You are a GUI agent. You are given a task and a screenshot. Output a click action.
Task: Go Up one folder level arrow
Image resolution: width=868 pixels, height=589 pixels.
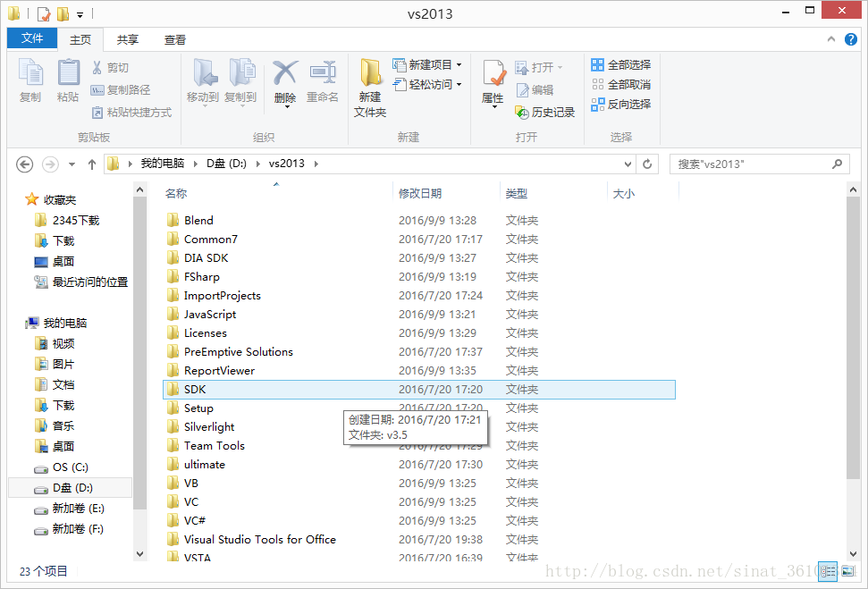(92, 164)
